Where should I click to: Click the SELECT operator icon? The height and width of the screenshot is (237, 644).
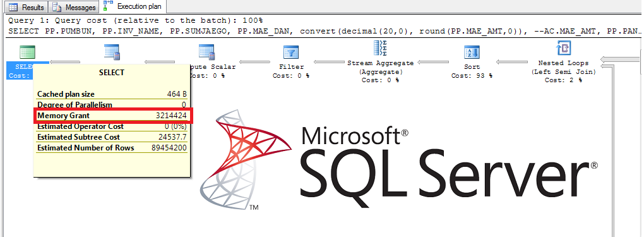click(x=28, y=52)
